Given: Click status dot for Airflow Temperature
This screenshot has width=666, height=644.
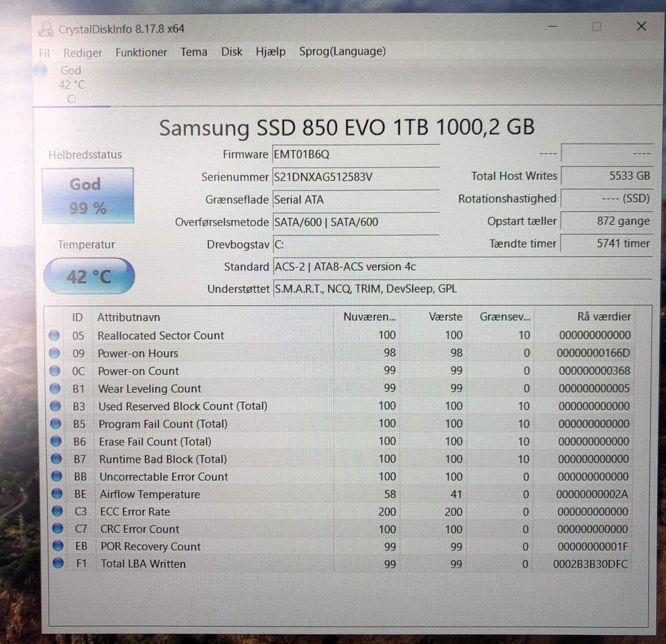Looking at the screenshot, I should [x=57, y=494].
